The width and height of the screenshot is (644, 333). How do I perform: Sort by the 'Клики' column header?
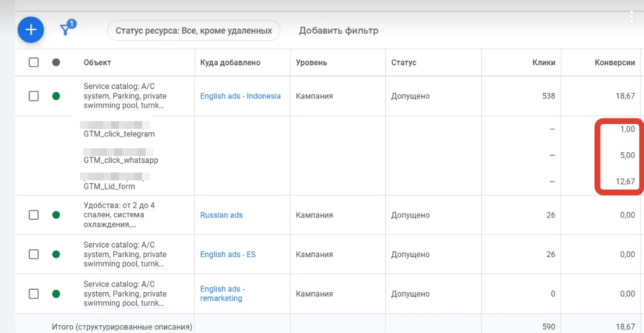(543, 62)
